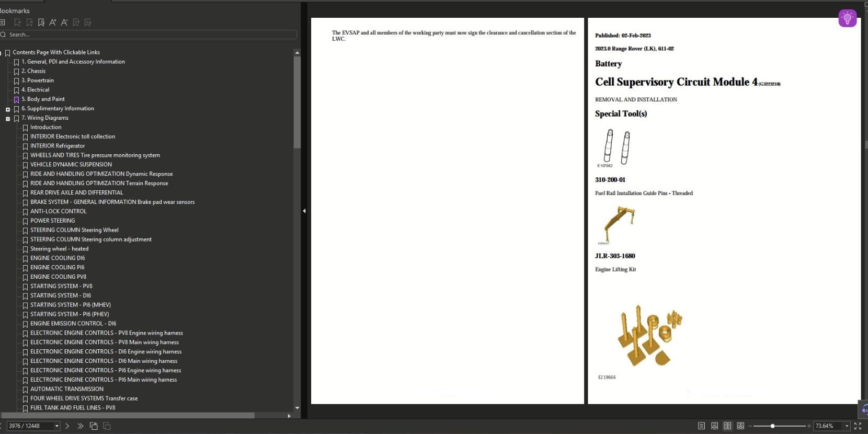
Task: Switch to single page view
Action: point(701,426)
